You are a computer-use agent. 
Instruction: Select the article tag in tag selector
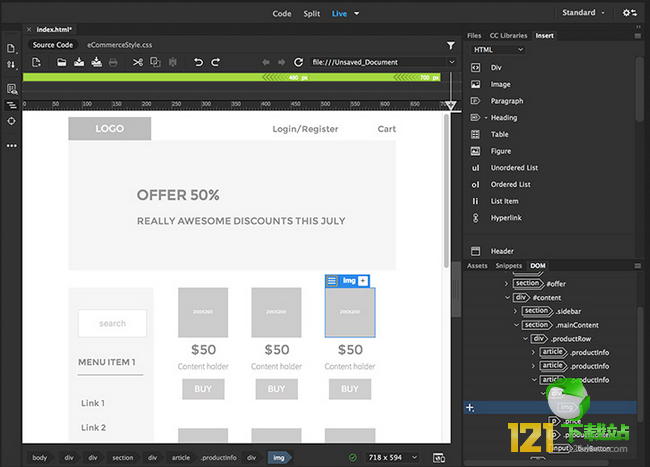point(181,457)
